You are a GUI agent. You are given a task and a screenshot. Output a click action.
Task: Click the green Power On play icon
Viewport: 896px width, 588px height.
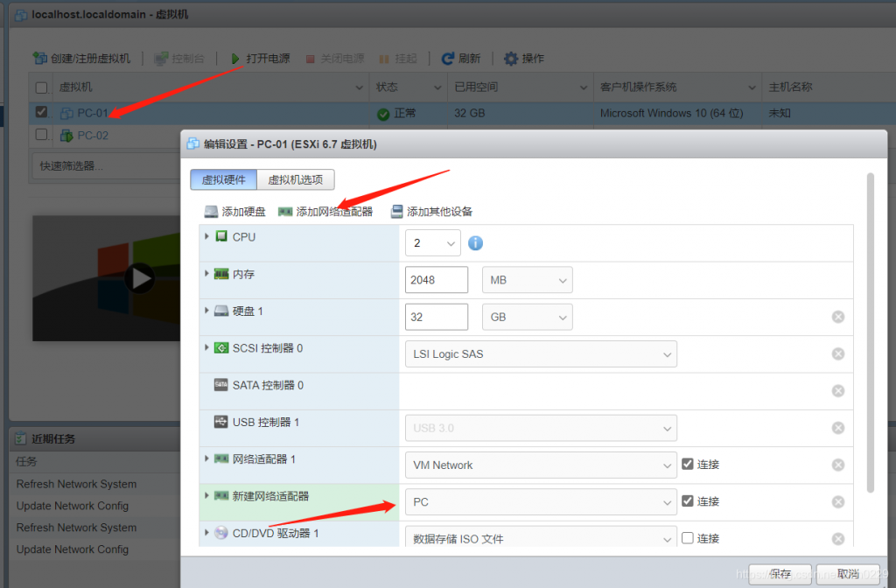click(235, 59)
